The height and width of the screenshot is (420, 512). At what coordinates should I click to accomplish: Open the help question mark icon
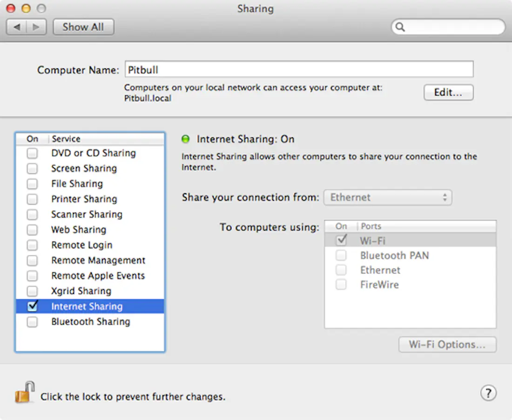coord(488,393)
